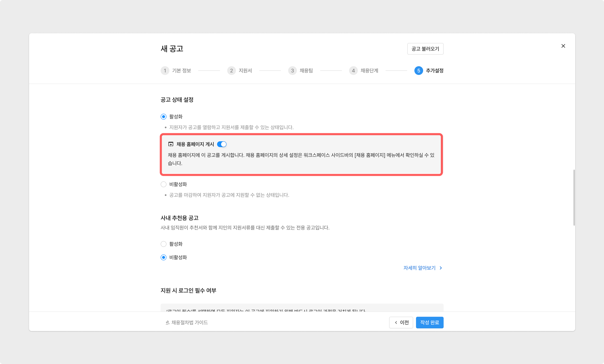Screen dimensions: 604x364
Task: Toggle off 채용 홈페이지 게시 switch
Action: coord(222,144)
